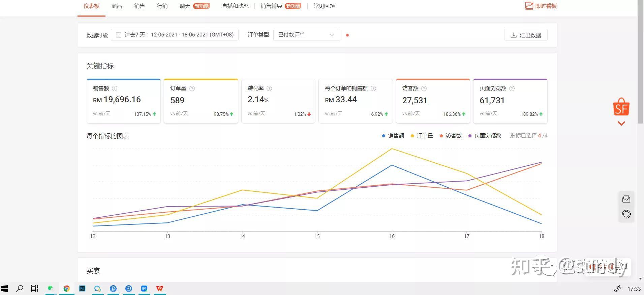
Task: Toggle 订单量 legend item in chart
Action: pos(422,136)
